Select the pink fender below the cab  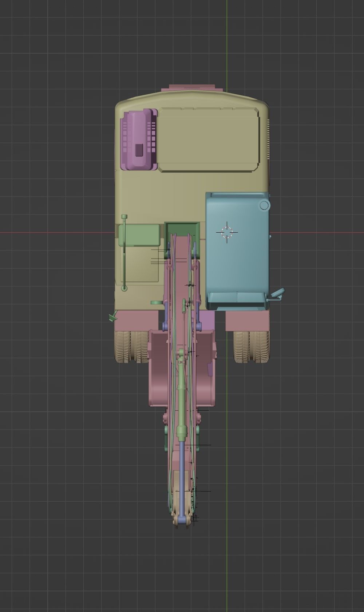click(x=247, y=320)
